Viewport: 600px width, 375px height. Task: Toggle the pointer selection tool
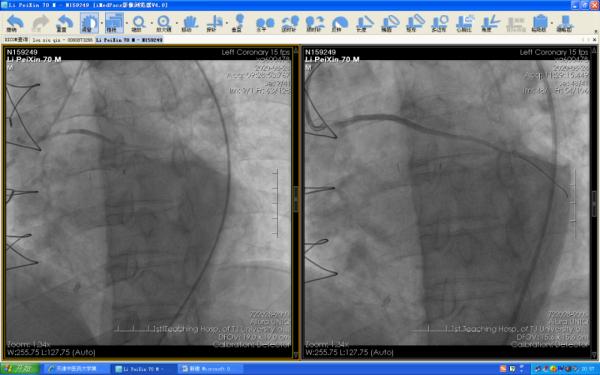pyautogui.click(x=113, y=23)
